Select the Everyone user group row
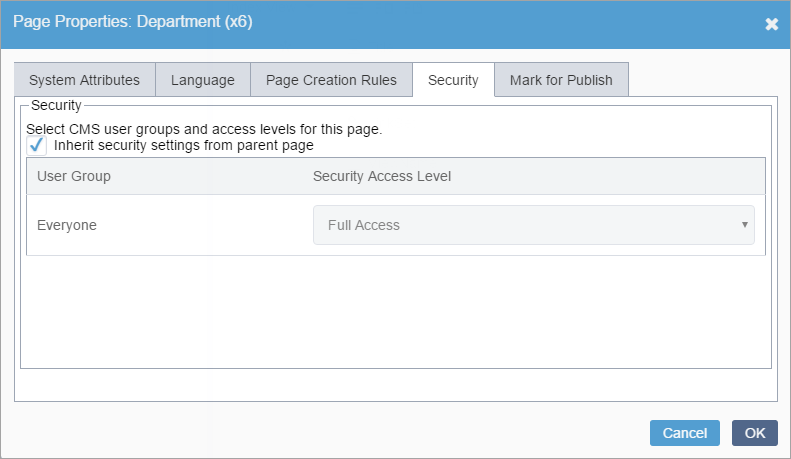The image size is (791, 459). click(396, 225)
